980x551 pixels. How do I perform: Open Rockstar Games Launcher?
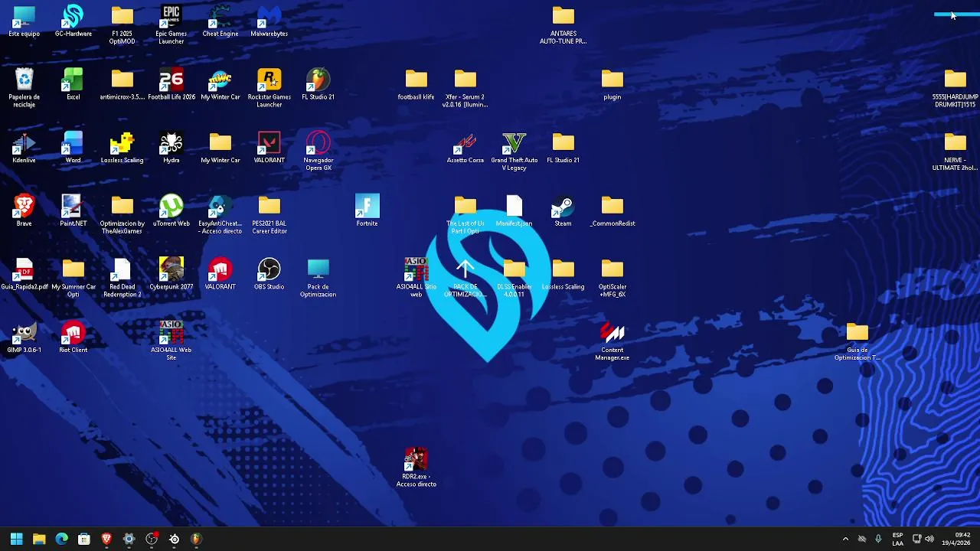click(x=269, y=88)
